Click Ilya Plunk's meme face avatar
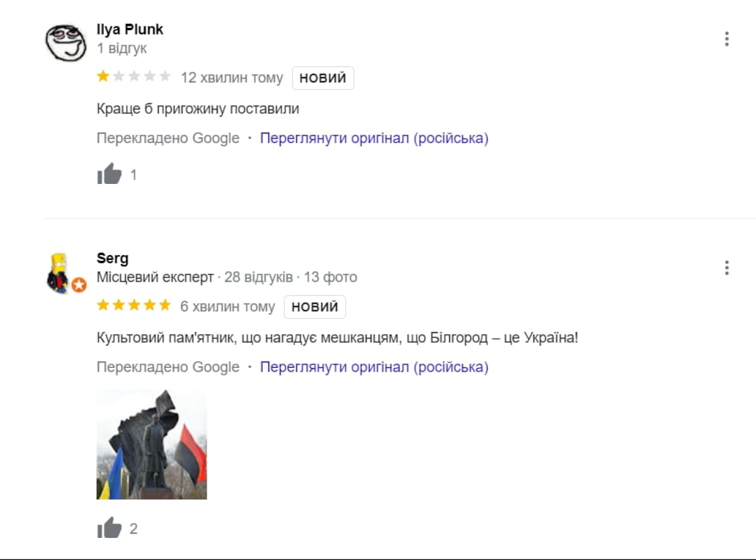 click(x=65, y=41)
